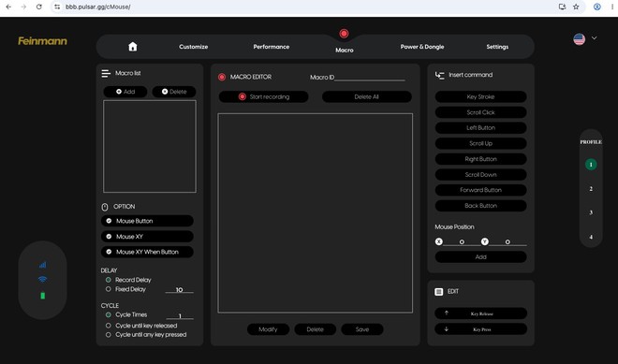Click Delete All in macro editor
Image resolution: width=618 pixels, height=364 pixels.
coord(366,97)
